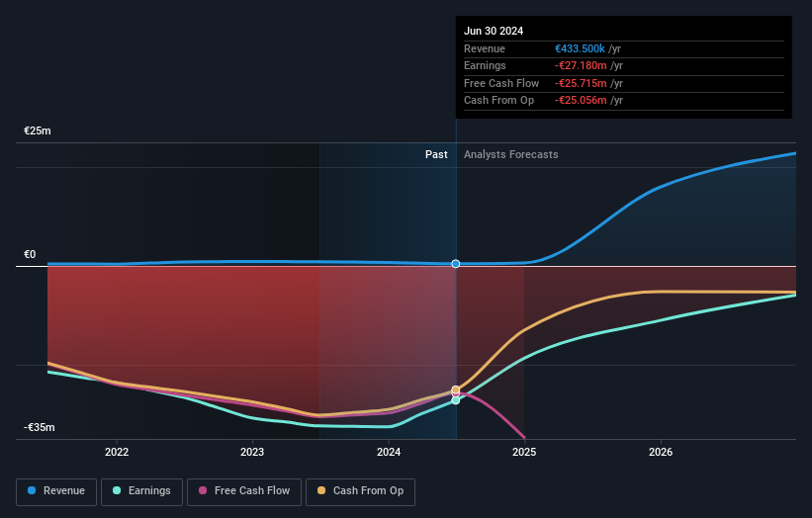
Task: Click the Analysts Forecasts label
Action: point(511,155)
